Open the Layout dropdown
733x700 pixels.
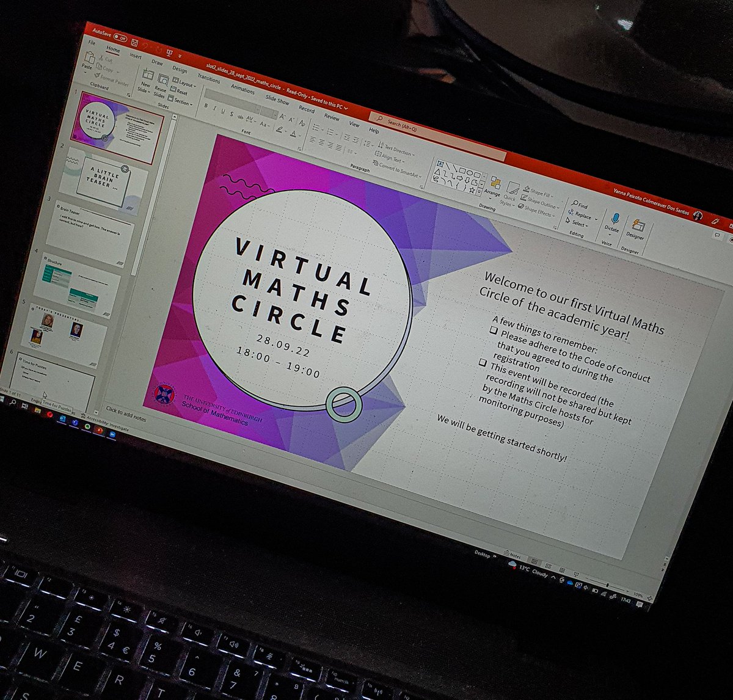point(184,82)
